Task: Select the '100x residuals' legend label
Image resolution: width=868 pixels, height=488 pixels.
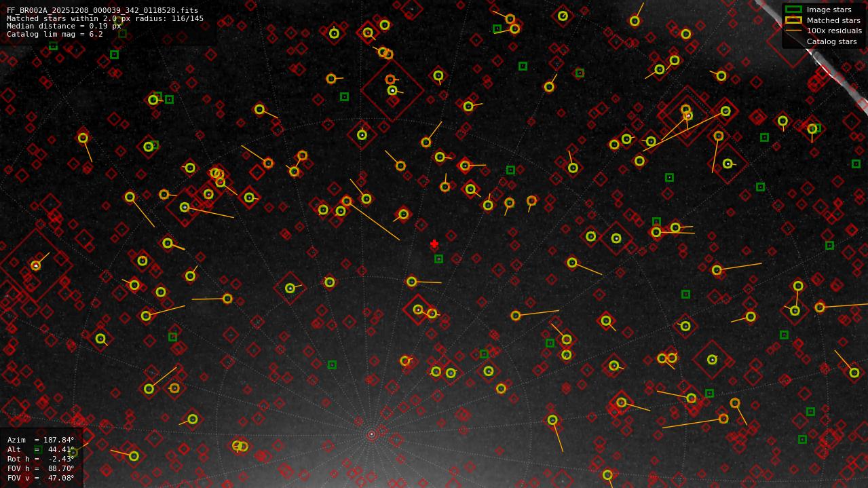Action: tap(834, 31)
